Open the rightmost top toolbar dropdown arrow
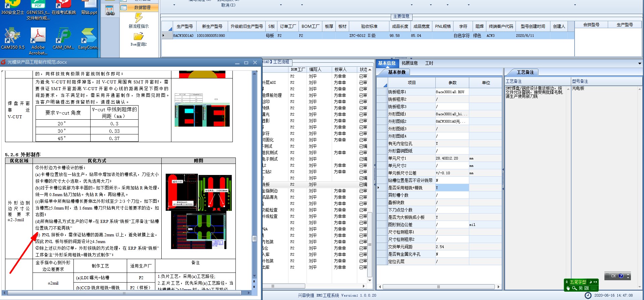Screen dimensions: 644x300 click(x=575, y=5)
